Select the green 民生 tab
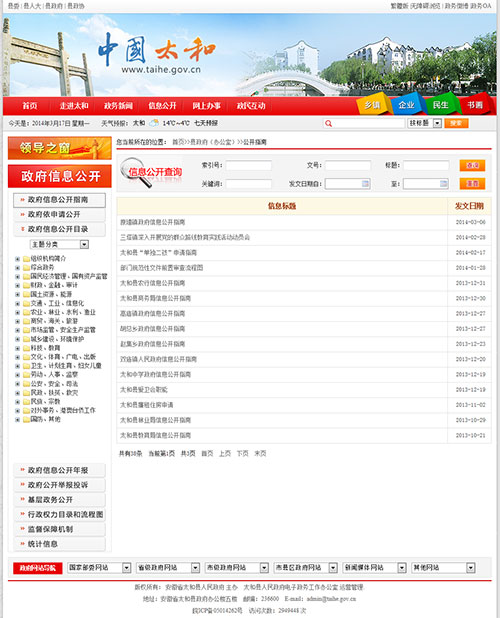 [x=441, y=104]
